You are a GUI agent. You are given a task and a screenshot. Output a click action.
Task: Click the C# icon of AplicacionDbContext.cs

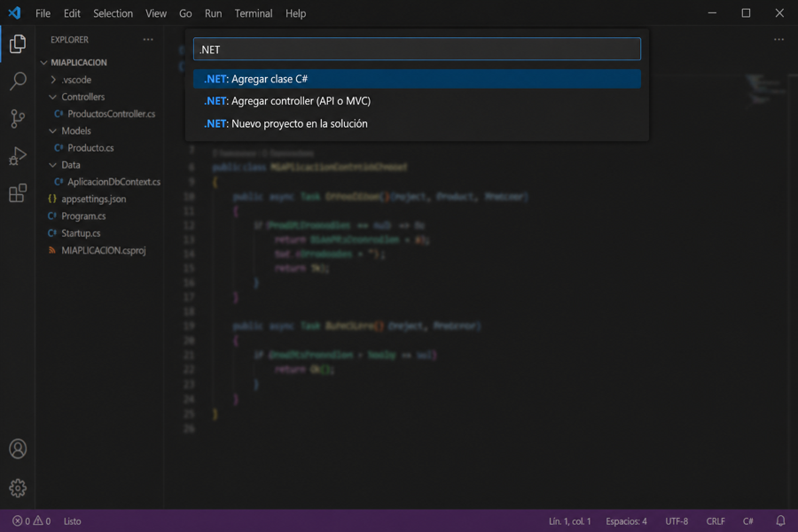[59, 182]
